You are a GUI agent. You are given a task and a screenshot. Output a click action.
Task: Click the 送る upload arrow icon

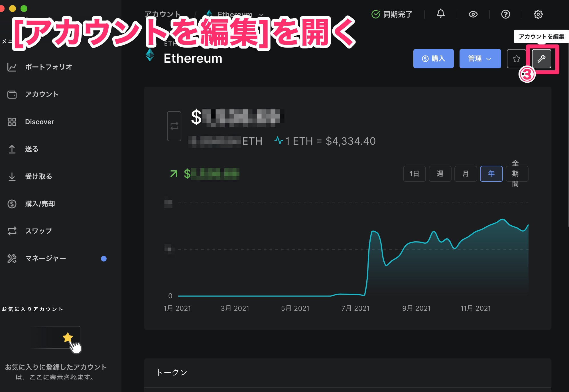coord(12,149)
